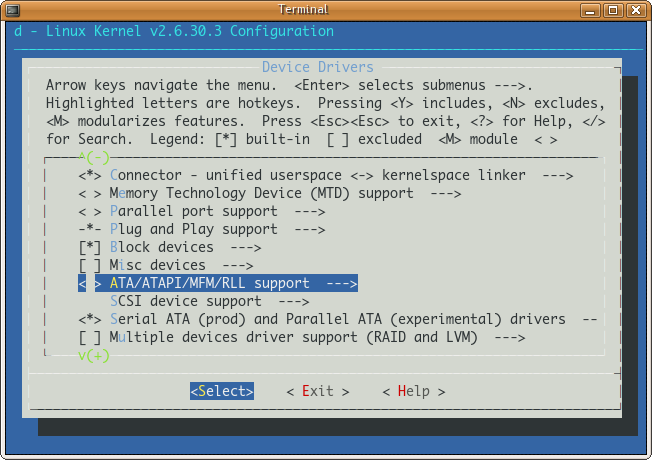Select Multiple devices driver support (RAID and LVM)
Image resolution: width=652 pixels, height=460 pixels.
click(302, 337)
